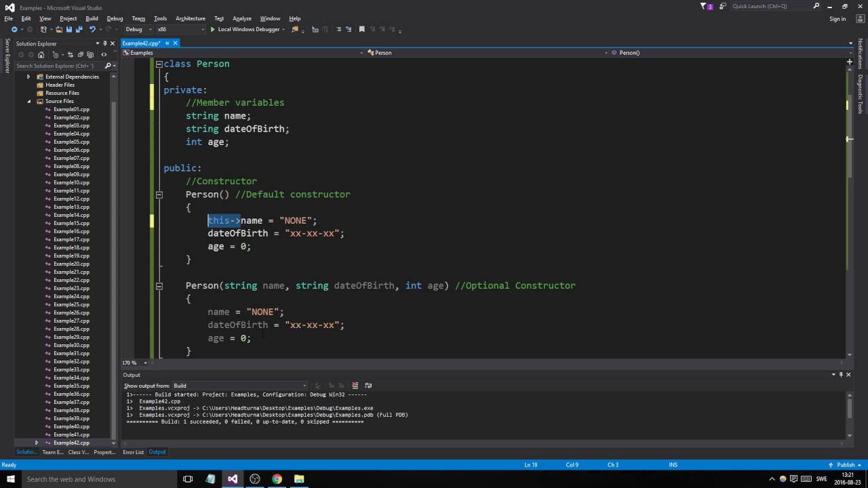Click the Navigate Backward arrow icon
This screenshot has height=488, width=868.
14,29
